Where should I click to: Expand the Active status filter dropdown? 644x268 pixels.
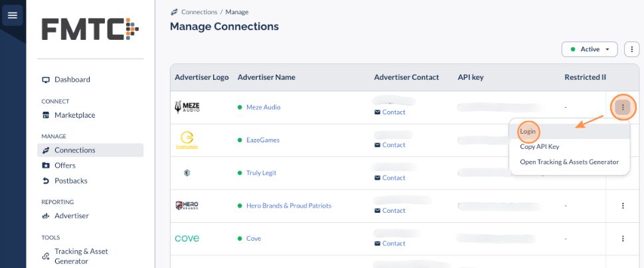tap(590, 49)
